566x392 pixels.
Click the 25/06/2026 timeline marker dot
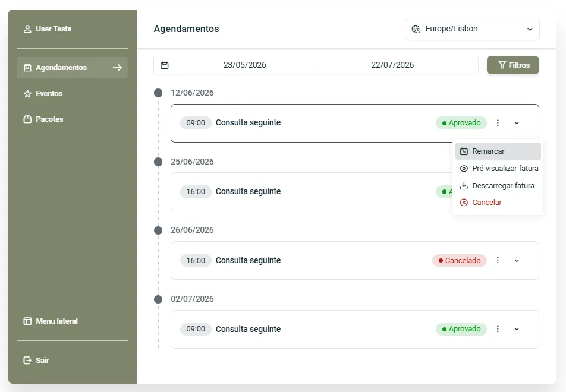tap(158, 162)
